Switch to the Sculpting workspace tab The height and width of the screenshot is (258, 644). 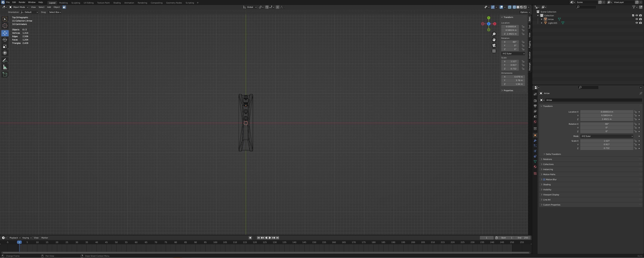click(75, 3)
